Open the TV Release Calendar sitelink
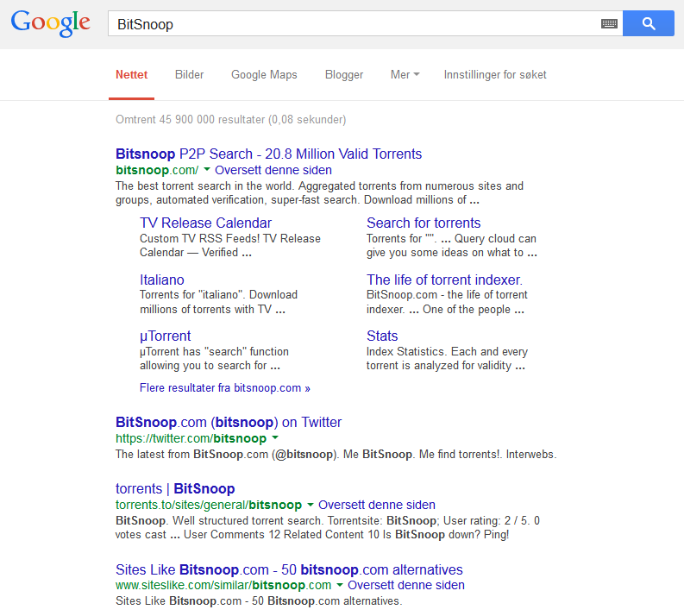 (x=205, y=223)
